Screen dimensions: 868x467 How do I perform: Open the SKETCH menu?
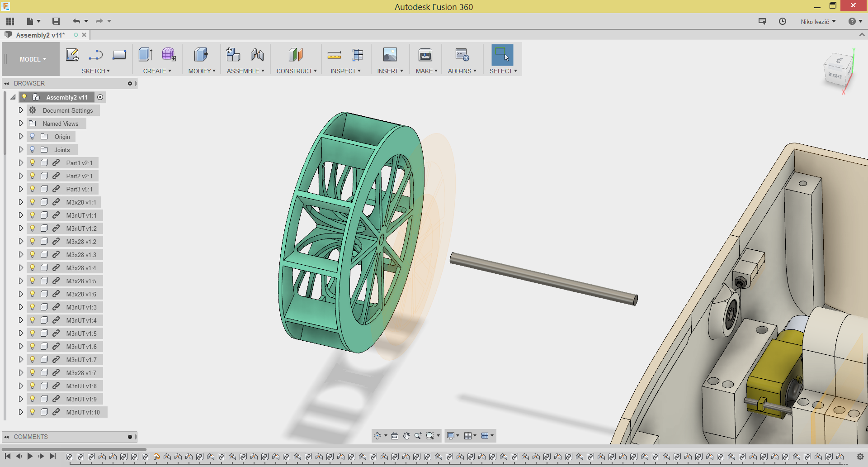tap(96, 71)
